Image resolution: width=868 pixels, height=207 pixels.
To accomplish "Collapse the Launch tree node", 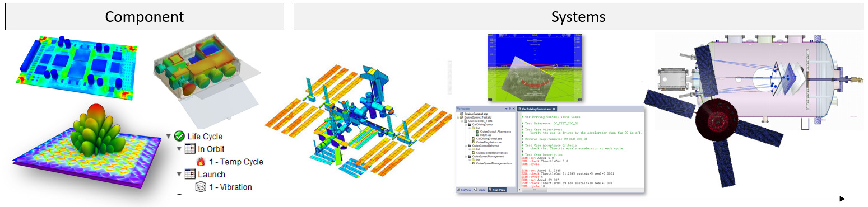I will point(179,175).
